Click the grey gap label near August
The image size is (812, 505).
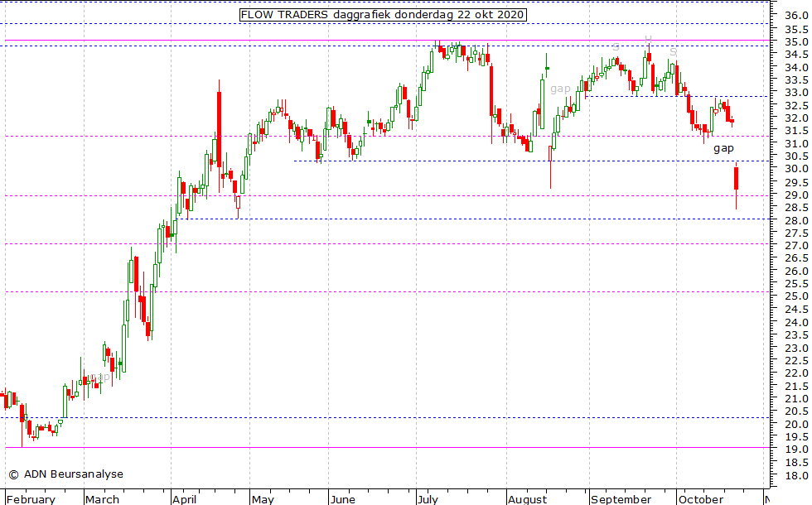click(560, 89)
